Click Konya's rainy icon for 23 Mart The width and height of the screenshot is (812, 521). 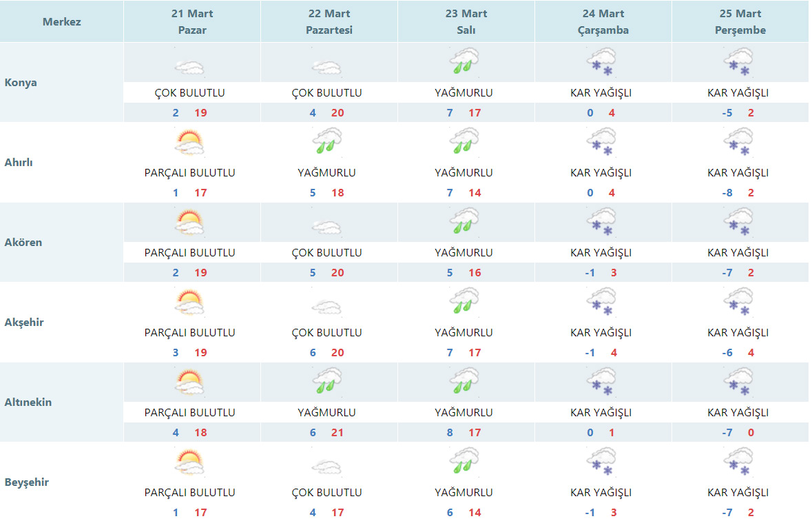[464, 62]
